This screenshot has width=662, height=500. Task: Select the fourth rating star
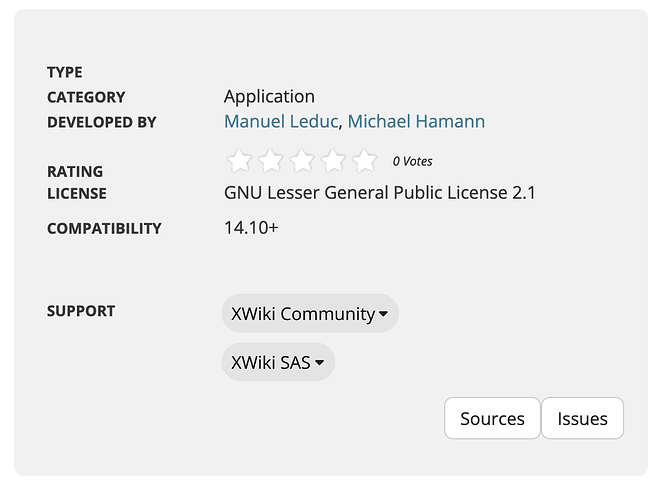tap(333, 160)
